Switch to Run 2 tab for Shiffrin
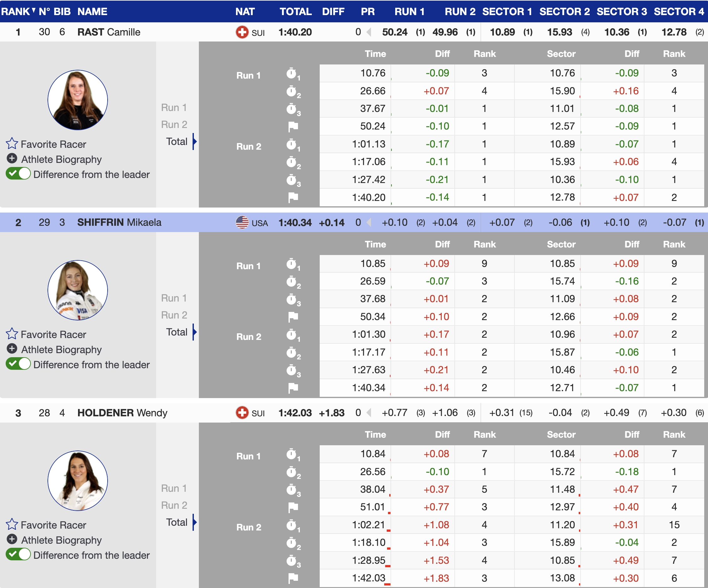 174,315
